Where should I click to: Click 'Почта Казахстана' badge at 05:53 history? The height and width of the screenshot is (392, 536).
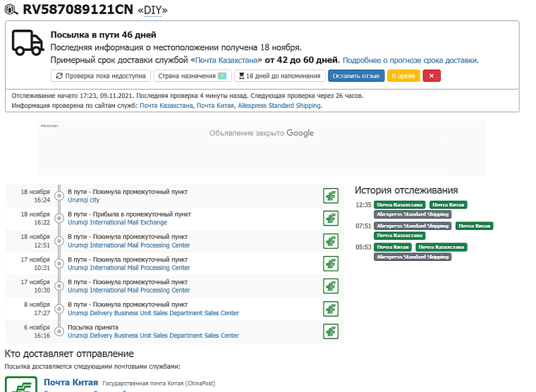[441, 247]
